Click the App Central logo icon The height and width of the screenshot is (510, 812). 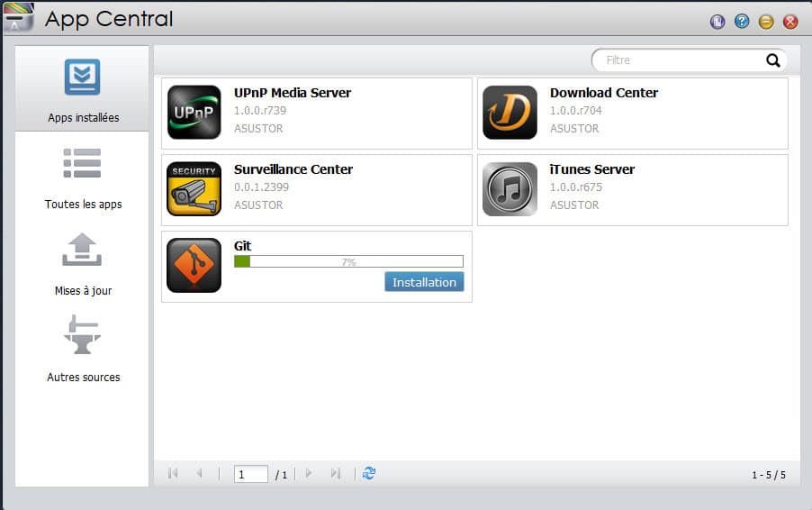(x=18, y=17)
